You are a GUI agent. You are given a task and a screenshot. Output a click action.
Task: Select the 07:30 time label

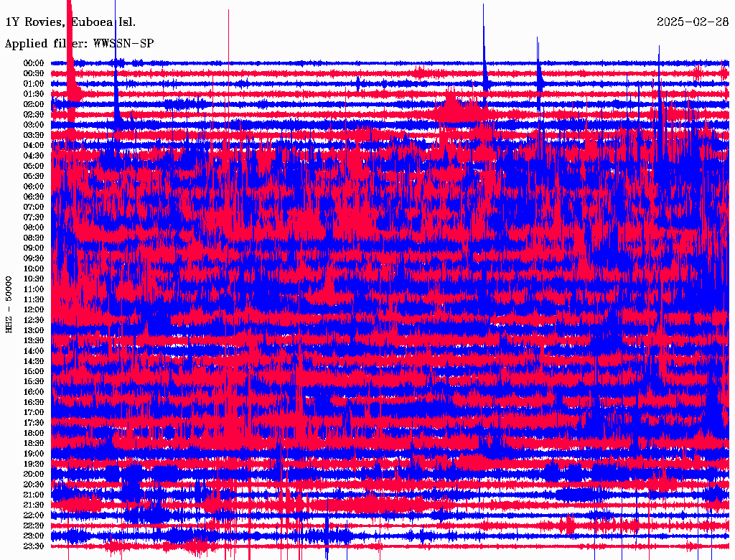(x=34, y=218)
